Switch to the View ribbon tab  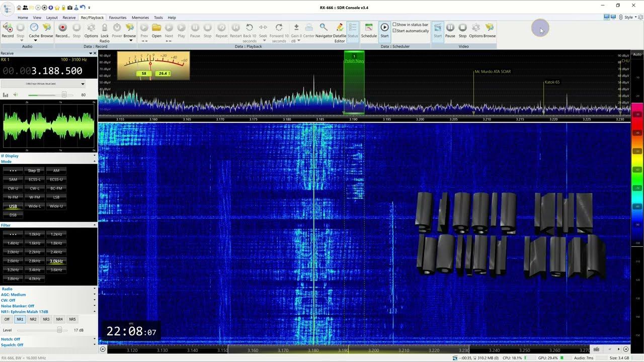(37, 18)
